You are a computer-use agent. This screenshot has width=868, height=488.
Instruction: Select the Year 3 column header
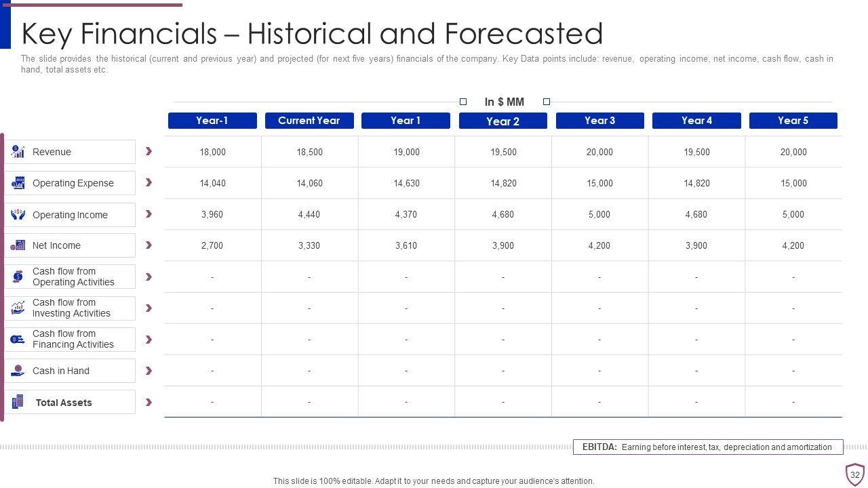tap(599, 121)
